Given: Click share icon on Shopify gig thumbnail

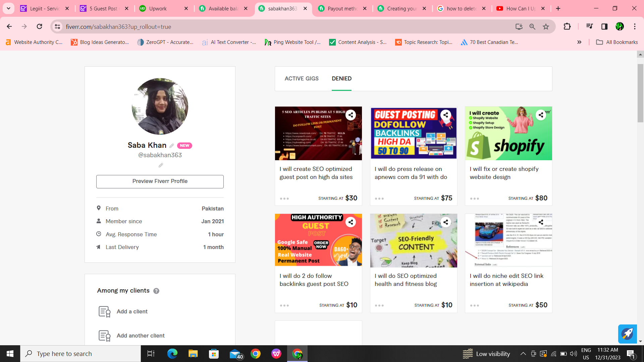Looking at the screenshot, I should tap(541, 115).
